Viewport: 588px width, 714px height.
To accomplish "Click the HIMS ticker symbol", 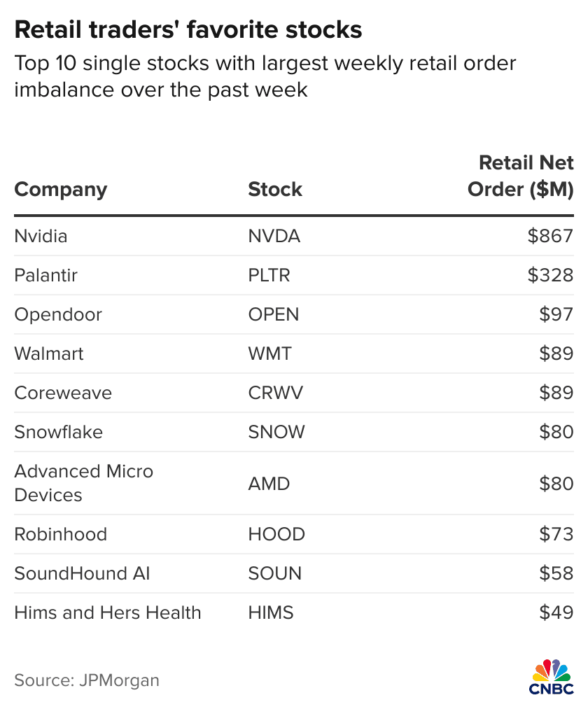I will tap(271, 612).
